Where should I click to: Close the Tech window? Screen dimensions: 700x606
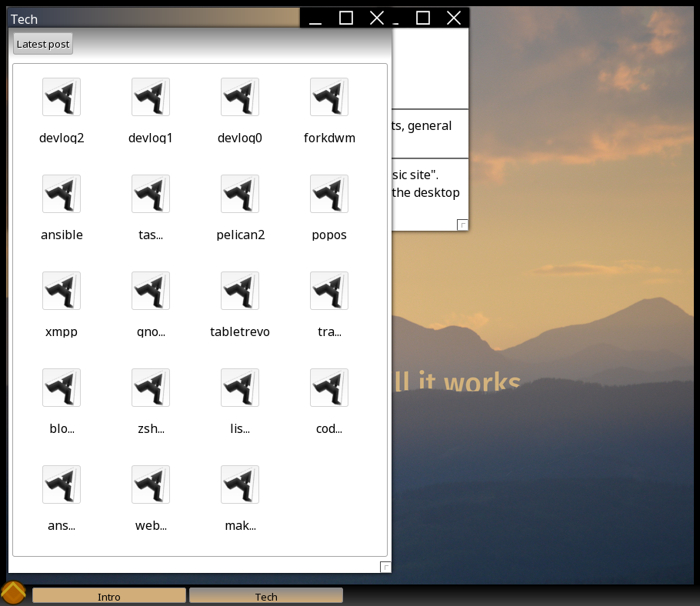[377, 18]
